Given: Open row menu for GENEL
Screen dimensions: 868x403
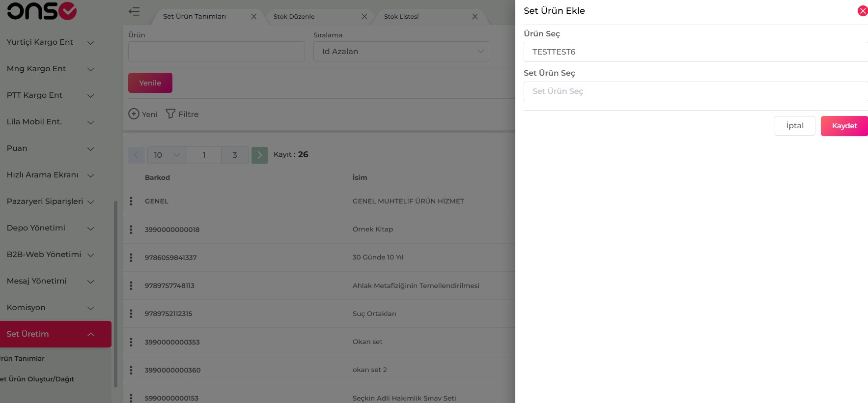Looking at the screenshot, I should 131,201.
